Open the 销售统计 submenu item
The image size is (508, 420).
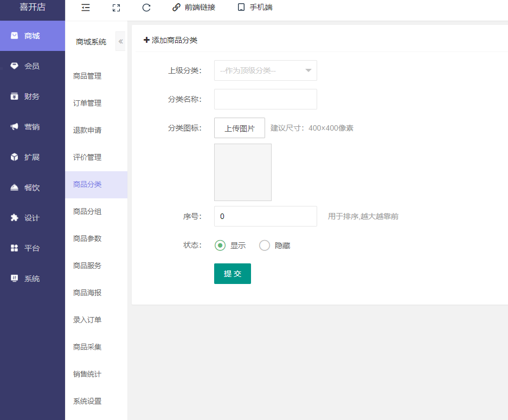tap(96, 374)
